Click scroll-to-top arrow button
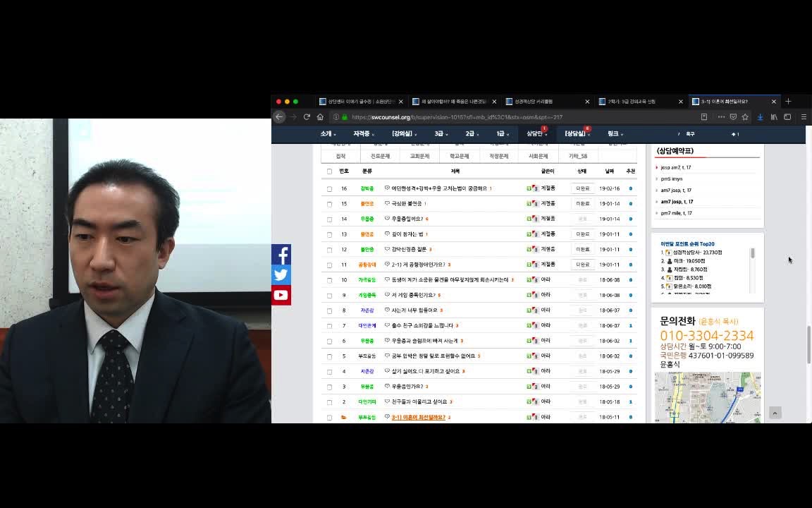The image size is (812, 508). (775, 413)
